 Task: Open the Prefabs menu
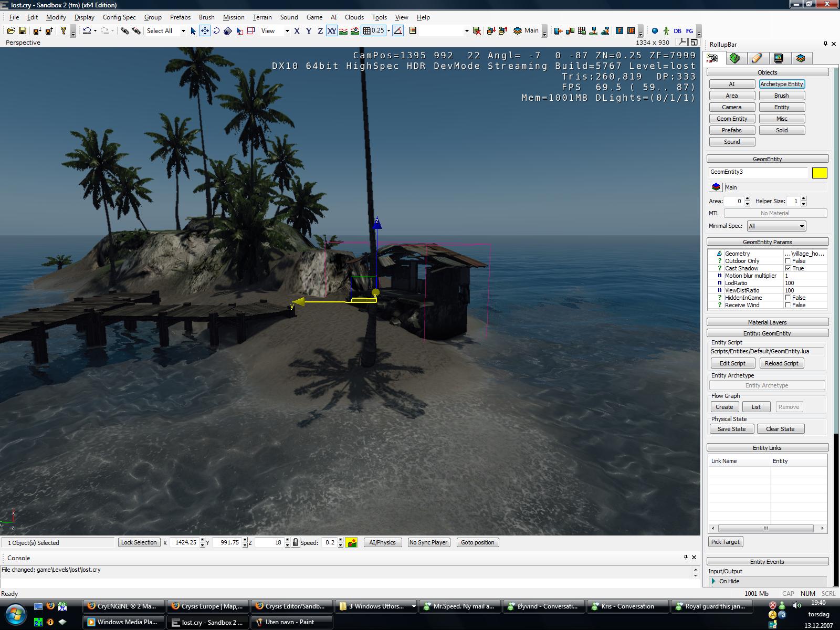(180, 17)
